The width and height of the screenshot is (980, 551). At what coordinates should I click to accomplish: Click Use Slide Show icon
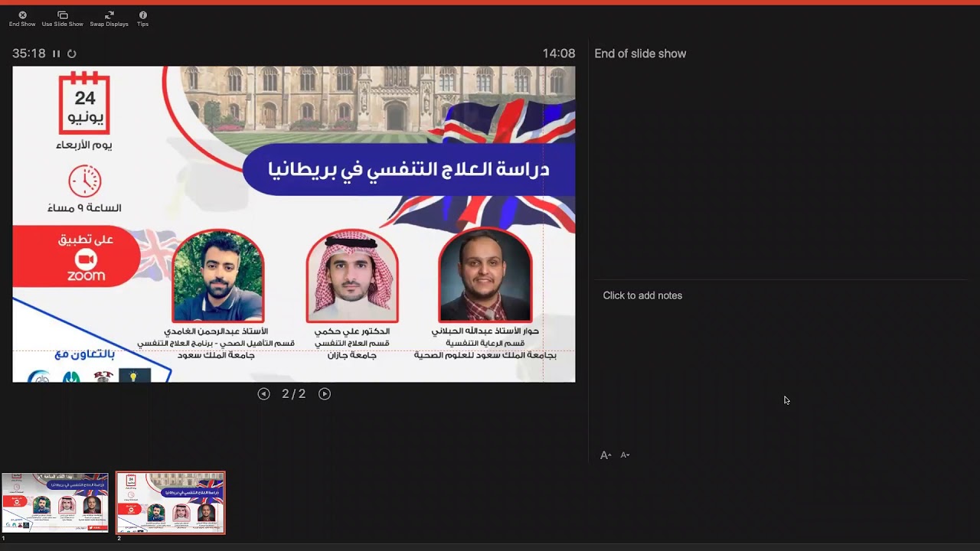(63, 18)
